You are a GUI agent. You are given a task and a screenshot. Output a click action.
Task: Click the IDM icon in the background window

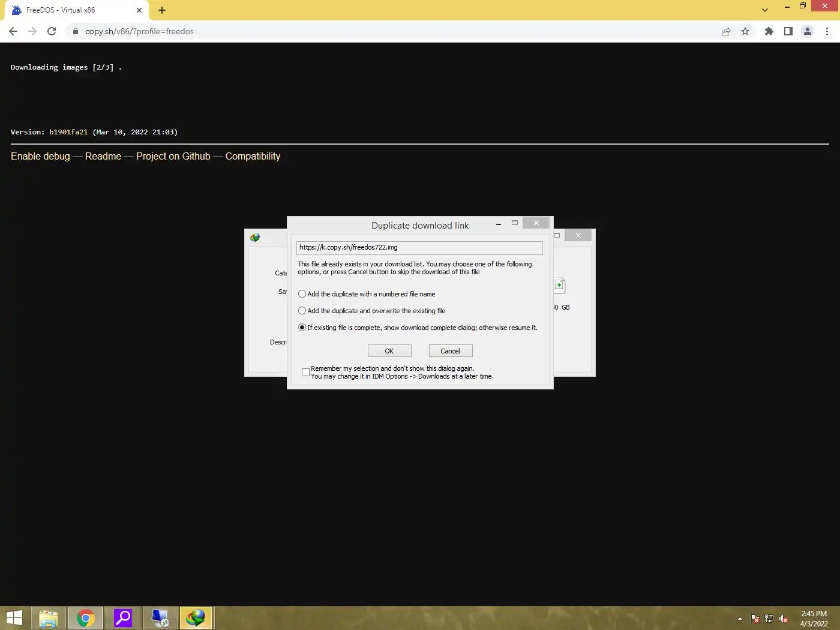click(255, 238)
